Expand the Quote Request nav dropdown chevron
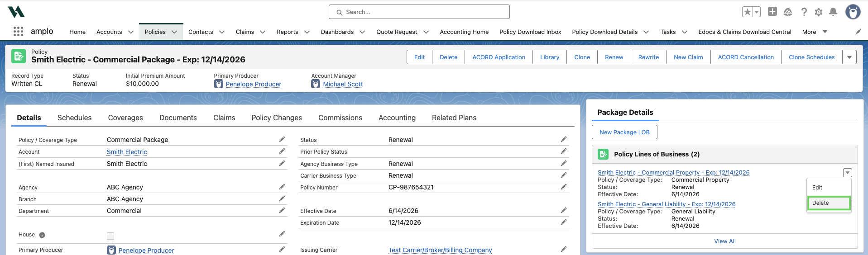Image resolution: width=868 pixels, height=255 pixels. [426, 32]
